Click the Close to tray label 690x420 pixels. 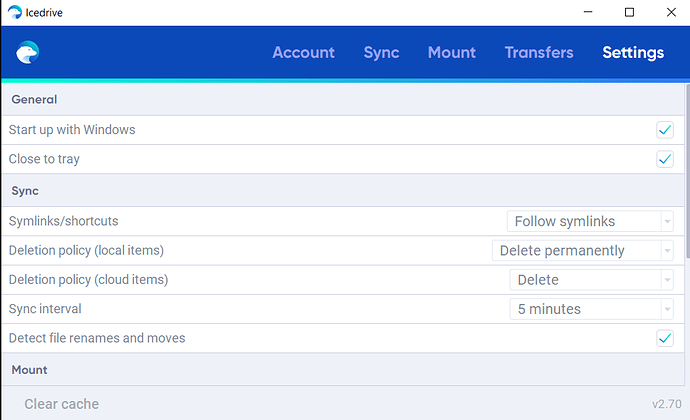click(x=44, y=159)
